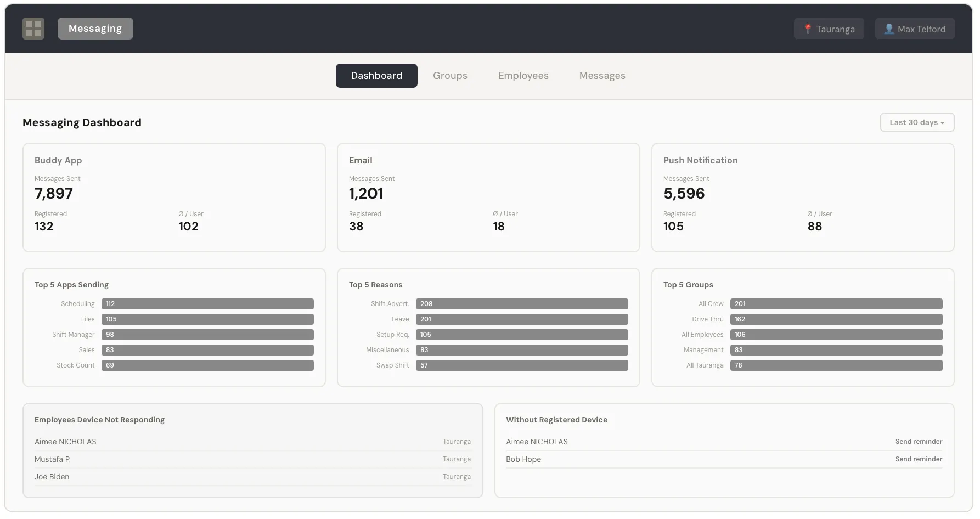Click the Scheduling bar showing 112
This screenshot has height=519, width=980.
coord(207,304)
